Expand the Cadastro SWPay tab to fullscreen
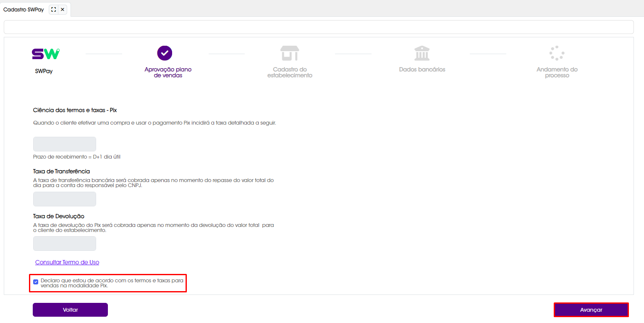 (53, 9)
